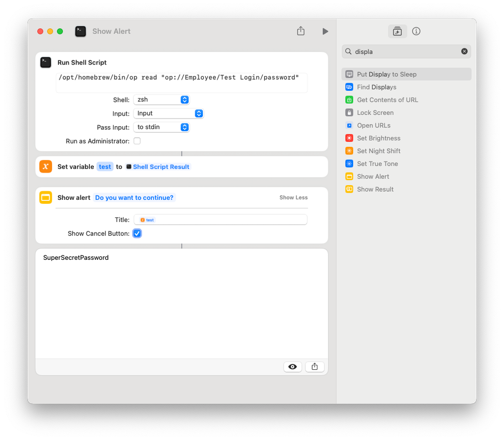Click the 'Set Night Shift' action label
The height and width of the screenshot is (440, 504).
point(379,151)
